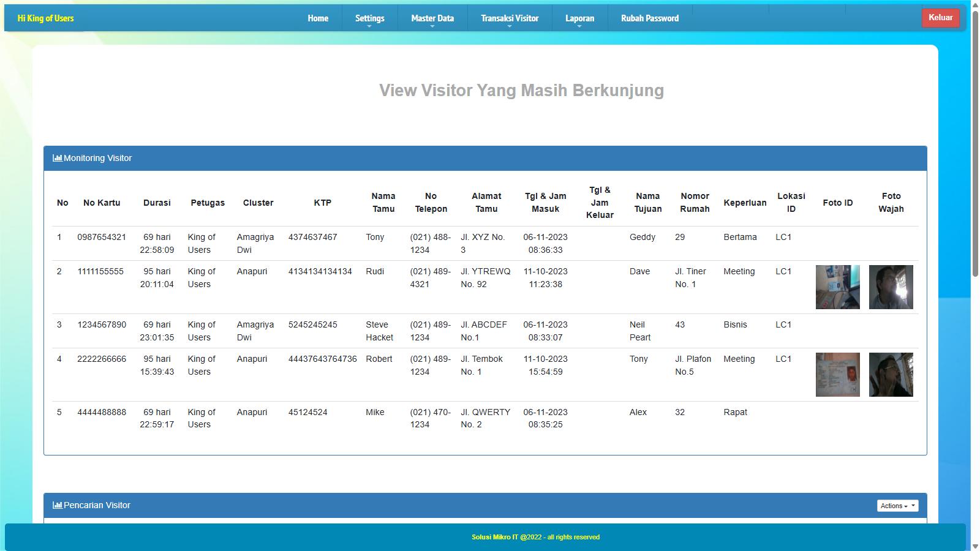Open the Laporan dropdown menu
Screen dimensions: 980x551
[579, 18]
